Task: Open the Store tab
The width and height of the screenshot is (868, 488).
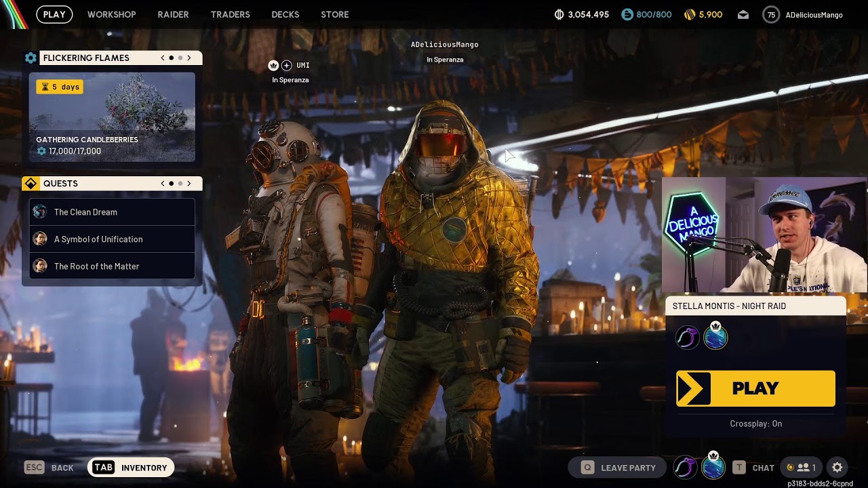Action: (x=335, y=14)
